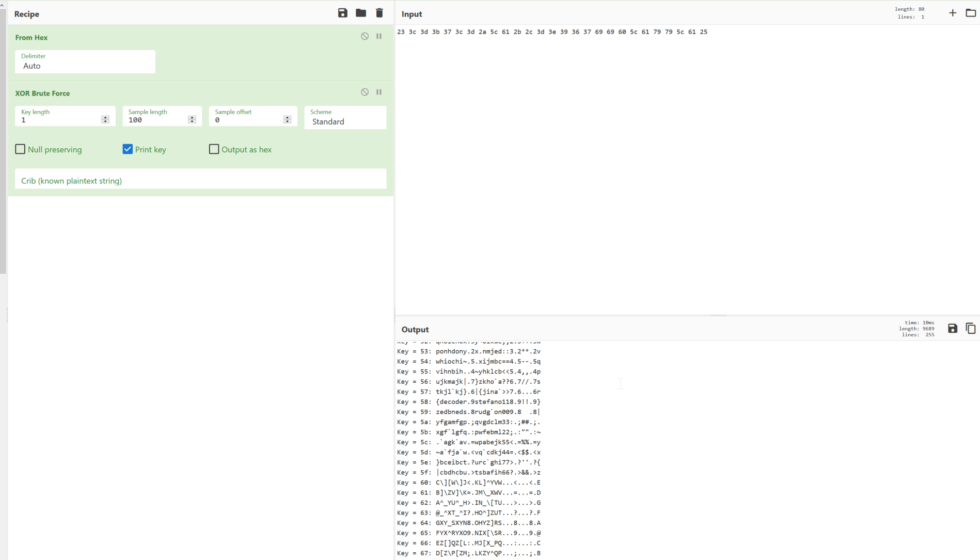
Task: Uncheck the Print key option
Action: click(128, 149)
